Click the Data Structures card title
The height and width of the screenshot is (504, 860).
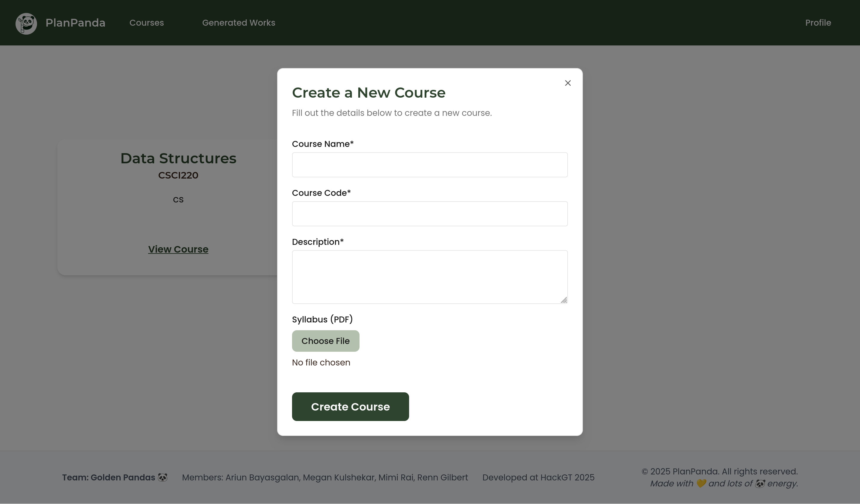(x=178, y=158)
